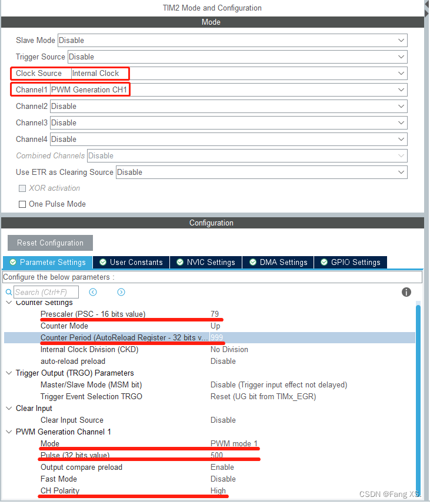Click the collapse arrows at the panel's top right corner
This screenshot has width=430, height=504.
coord(427,9)
